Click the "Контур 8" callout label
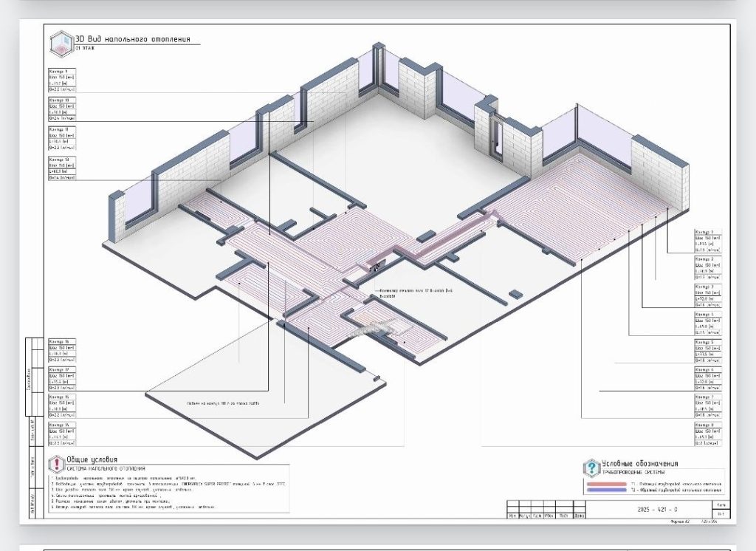This screenshot has width=756, height=551. [x=708, y=434]
